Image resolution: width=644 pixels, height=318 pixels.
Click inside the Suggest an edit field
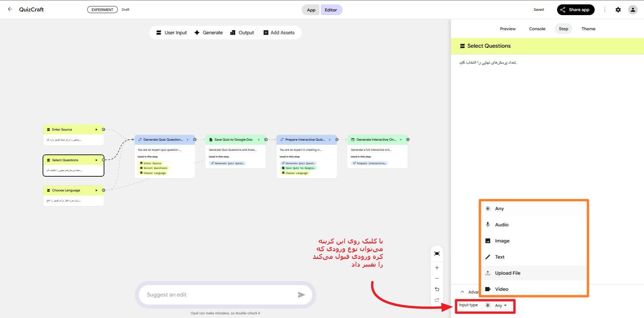pyautogui.click(x=221, y=294)
